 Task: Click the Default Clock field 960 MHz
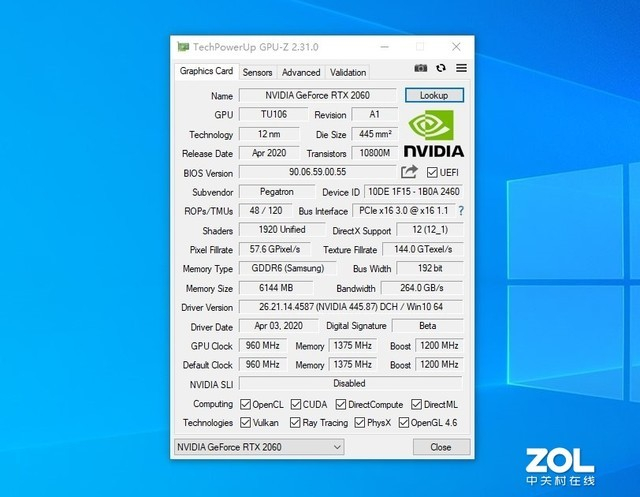(x=262, y=364)
